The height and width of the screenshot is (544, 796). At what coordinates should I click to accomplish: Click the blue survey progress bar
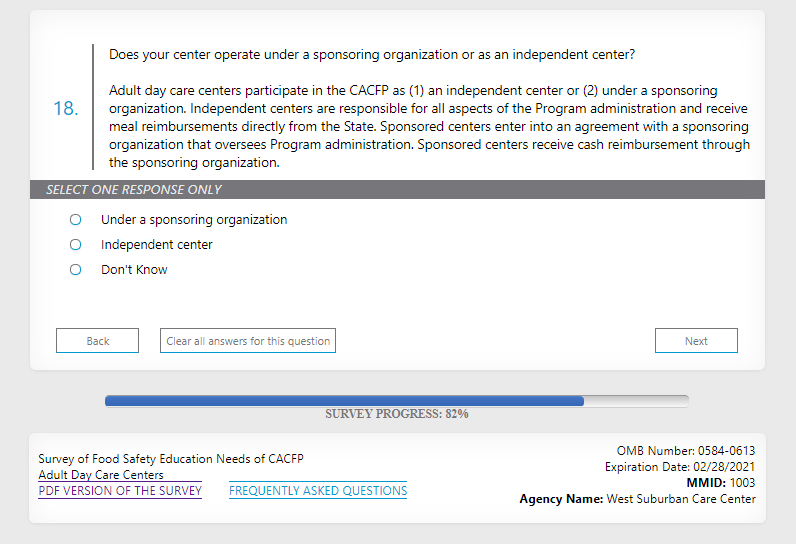pyautogui.click(x=344, y=401)
